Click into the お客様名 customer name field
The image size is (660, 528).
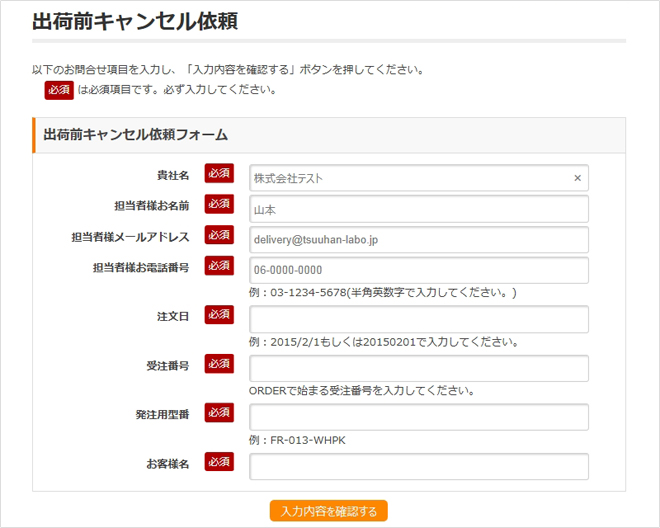point(418,467)
